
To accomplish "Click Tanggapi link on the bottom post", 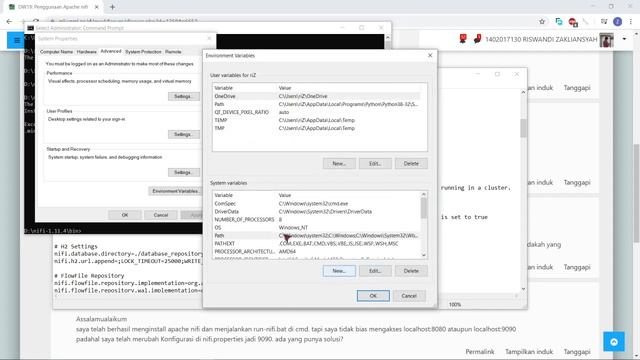I will pos(577,351).
